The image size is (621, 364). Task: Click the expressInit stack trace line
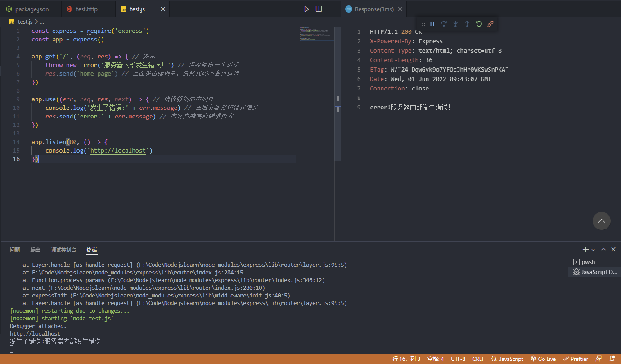click(157, 295)
